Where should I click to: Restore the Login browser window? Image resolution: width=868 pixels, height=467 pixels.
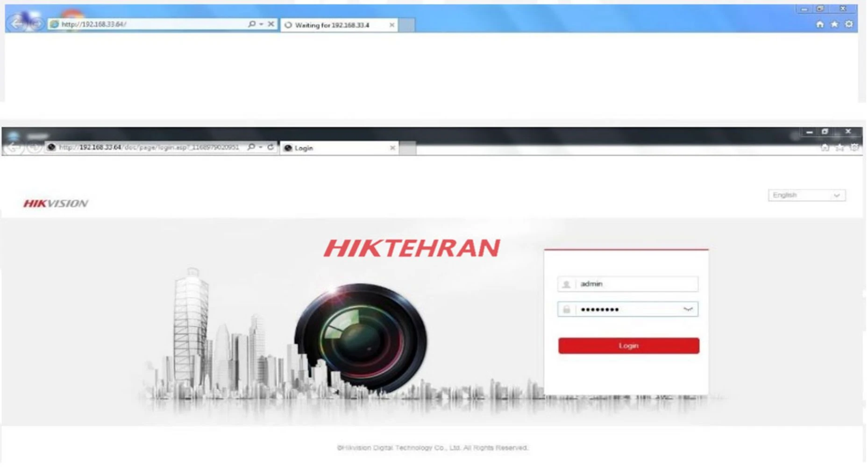tap(825, 132)
